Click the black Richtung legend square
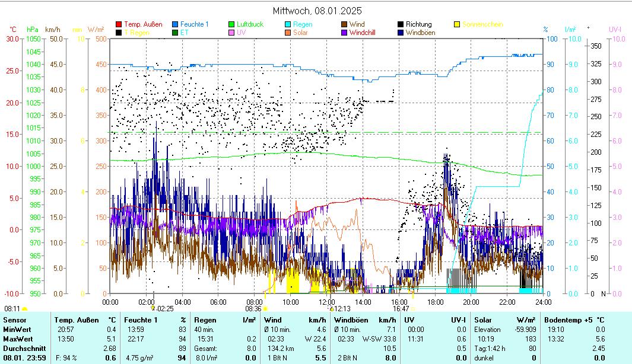 (x=401, y=25)
